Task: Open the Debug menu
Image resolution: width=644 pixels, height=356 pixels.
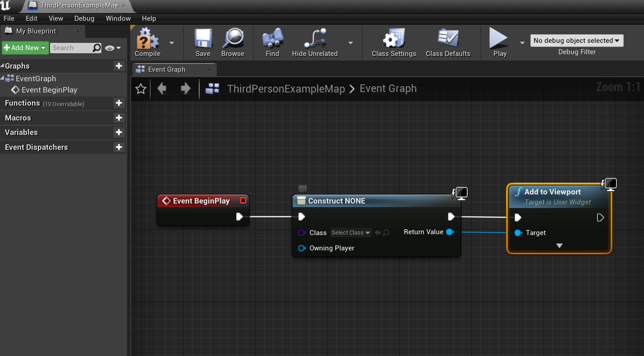Action: [x=84, y=18]
